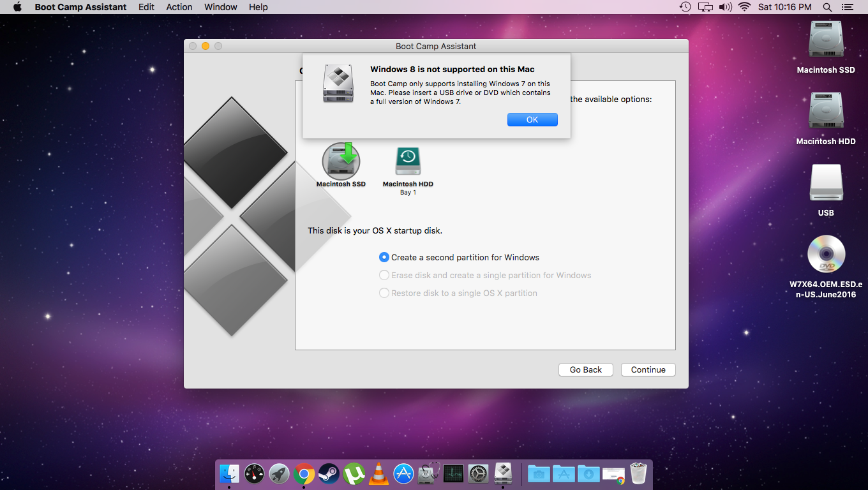
Task: Open the Apple menu
Action: (17, 7)
